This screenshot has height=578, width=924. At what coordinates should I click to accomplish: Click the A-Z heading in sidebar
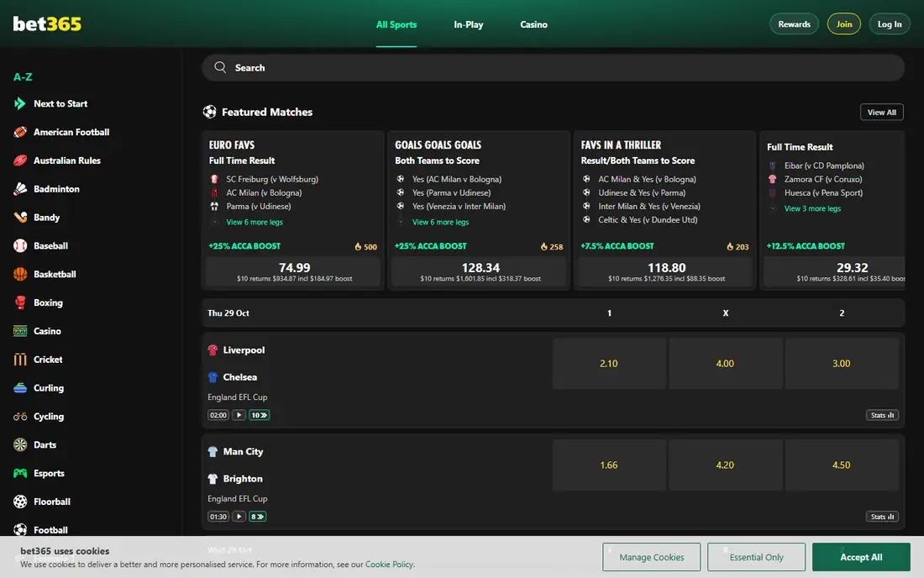point(23,76)
